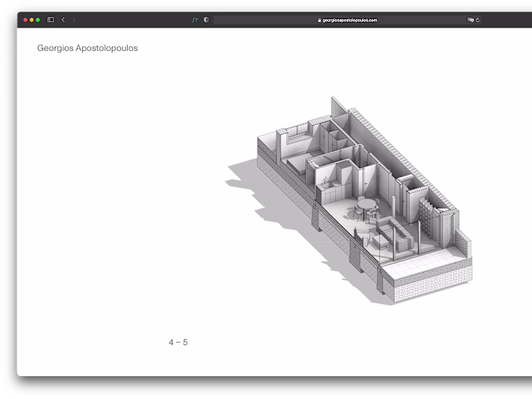Select the georgiosapostolopoulos.com address bar
Screen dimensions: 532x399
[x=347, y=20]
